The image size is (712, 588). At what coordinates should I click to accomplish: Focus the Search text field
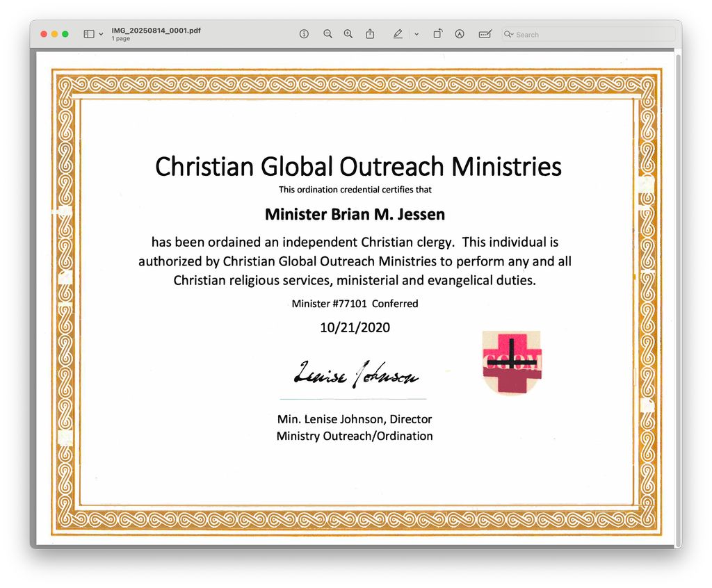coord(588,35)
